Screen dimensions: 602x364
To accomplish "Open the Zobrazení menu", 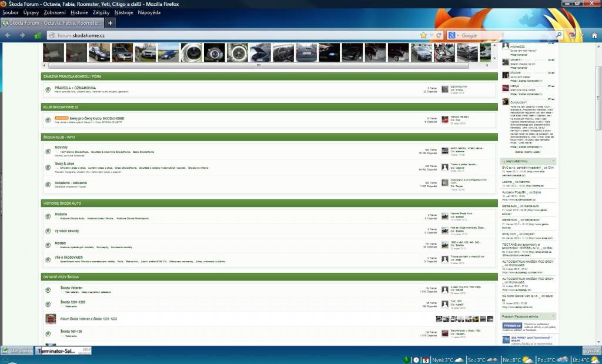I will click(55, 13).
